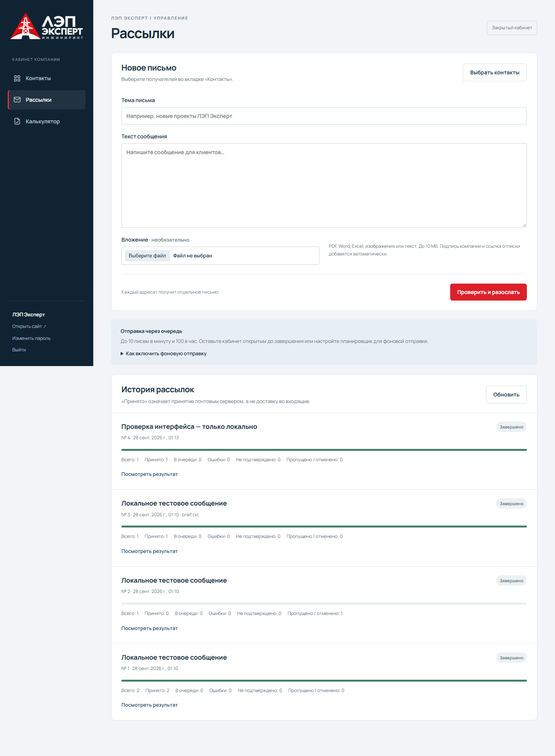Click the 'Обновить' history button
This screenshot has width=555, height=756.
(506, 395)
